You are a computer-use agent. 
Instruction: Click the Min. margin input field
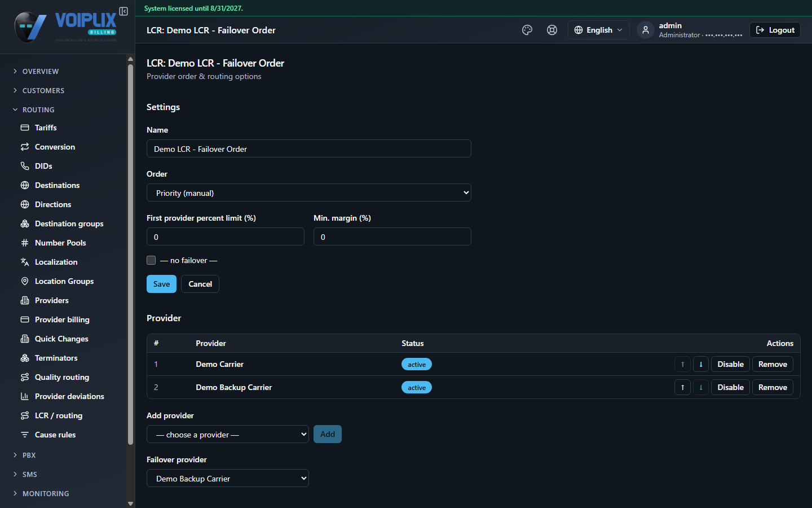coord(392,237)
